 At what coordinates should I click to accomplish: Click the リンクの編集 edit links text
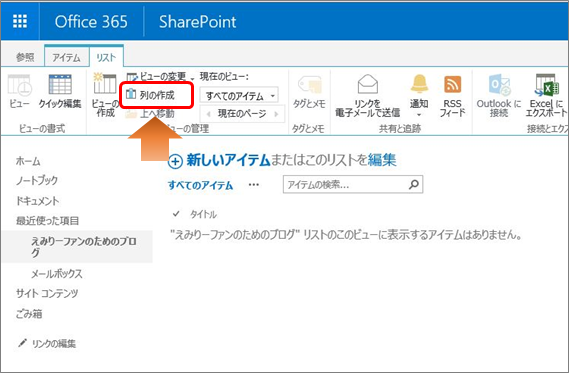click(x=54, y=344)
